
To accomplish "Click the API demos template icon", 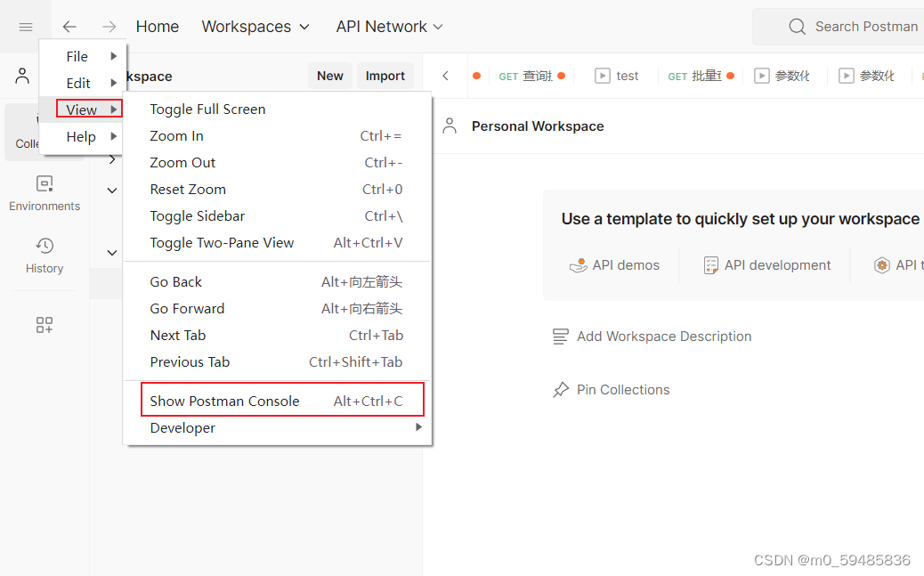I will coord(578,265).
